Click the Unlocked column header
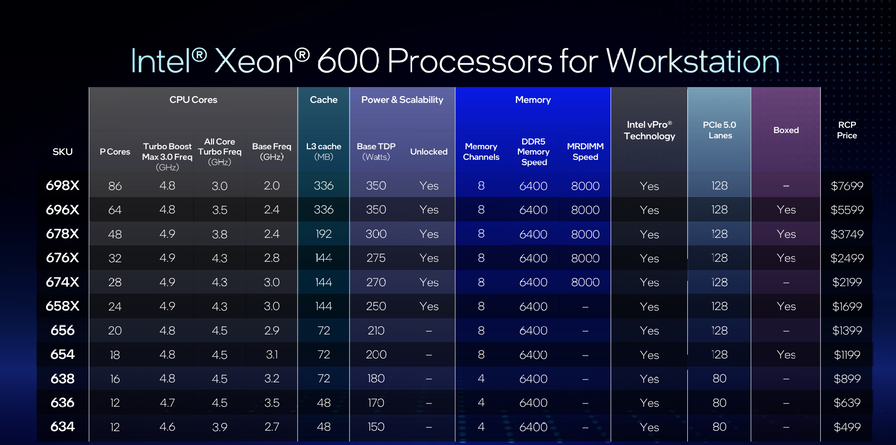Image resolution: width=896 pixels, height=445 pixels. [429, 152]
